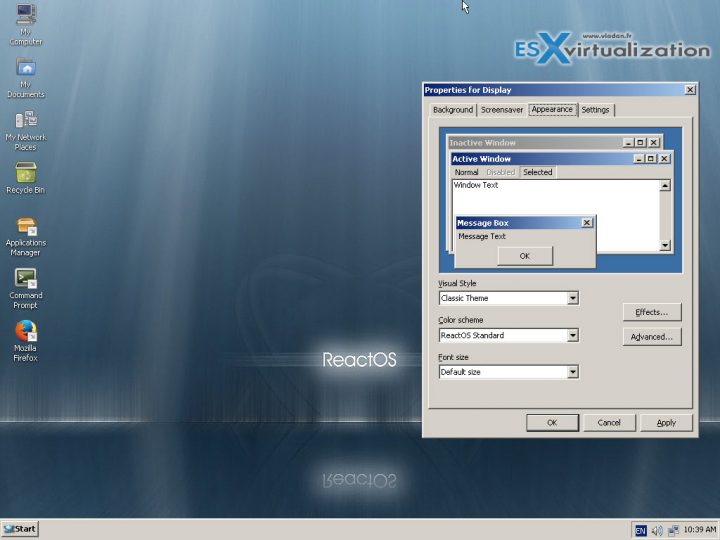Apply the display settings
This screenshot has width=720, height=540.
[666, 422]
